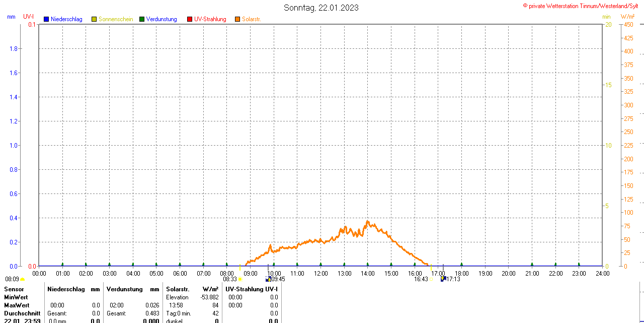This screenshot has height=323, width=644.
Task: Click the Niederschlag legend label
Action: 66,19
